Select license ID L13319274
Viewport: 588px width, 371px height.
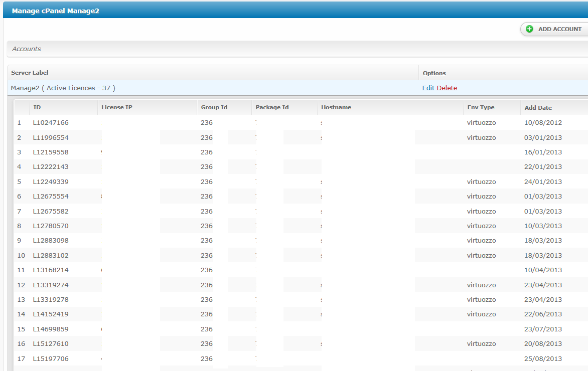51,285
